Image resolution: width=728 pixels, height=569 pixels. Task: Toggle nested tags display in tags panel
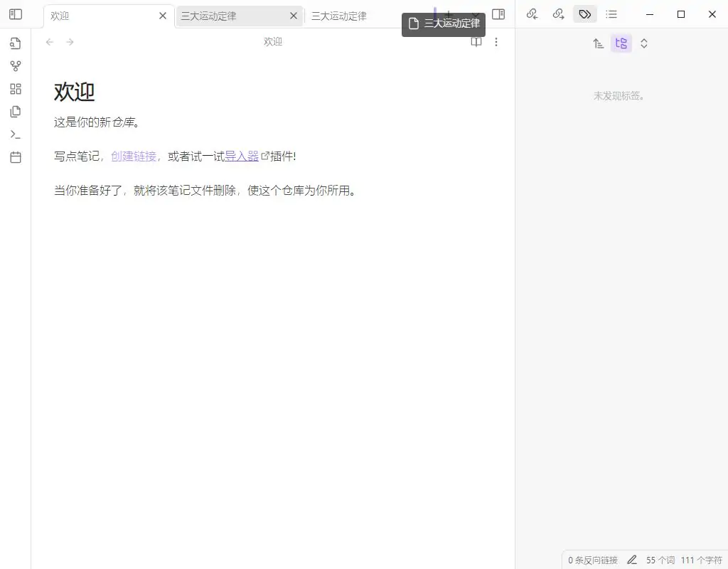pyautogui.click(x=621, y=43)
